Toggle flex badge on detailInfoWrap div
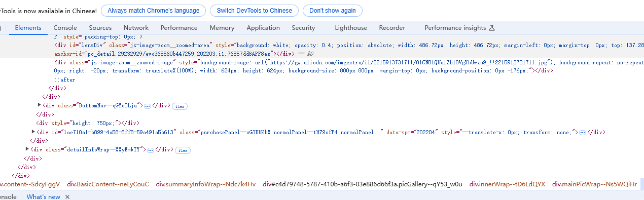The width and height of the screenshot is (644, 200). (183, 150)
